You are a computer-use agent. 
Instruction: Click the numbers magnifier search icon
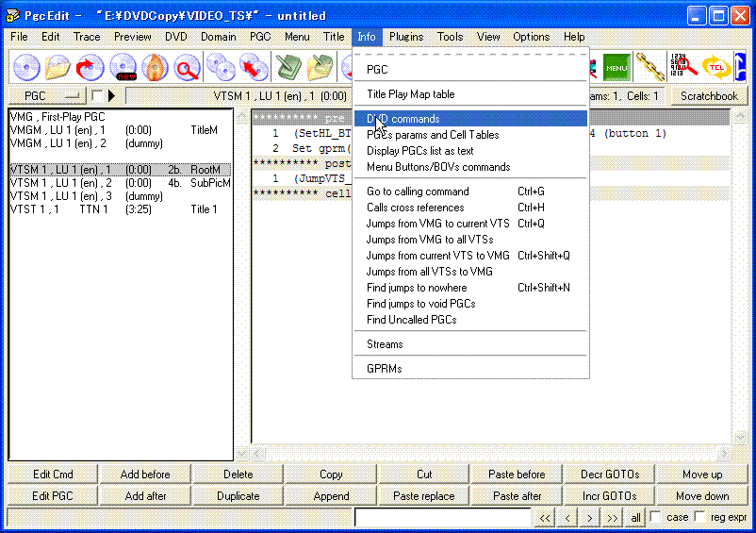[x=683, y=66]
